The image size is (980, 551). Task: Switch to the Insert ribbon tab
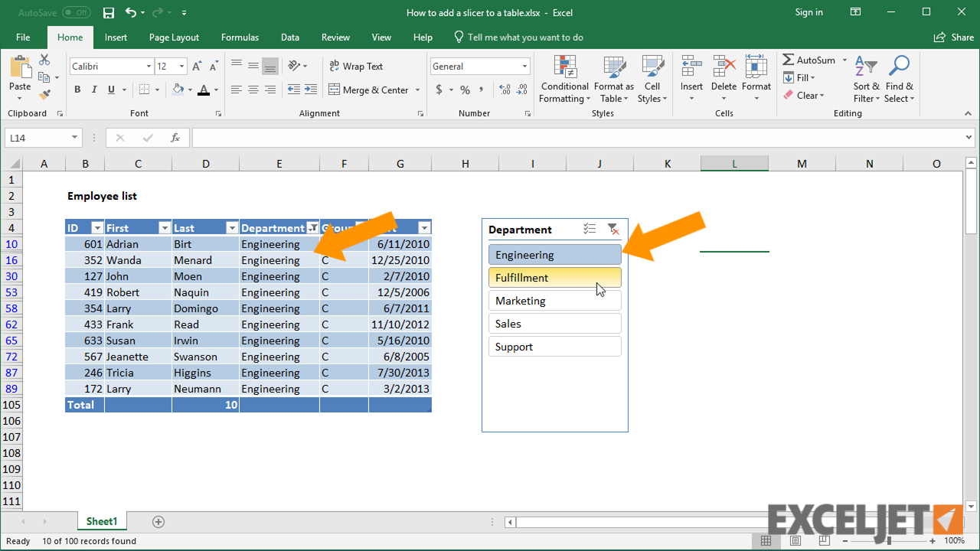click(116, 37)
